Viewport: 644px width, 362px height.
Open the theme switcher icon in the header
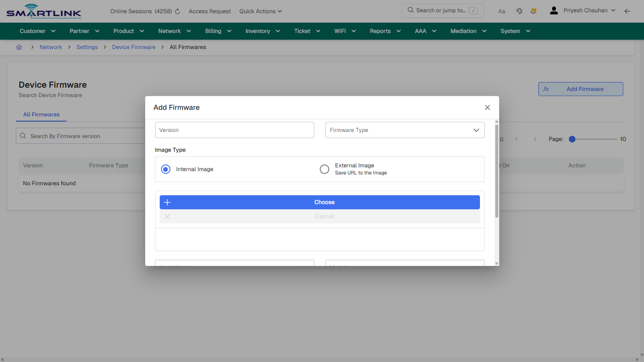click(519, 11)
